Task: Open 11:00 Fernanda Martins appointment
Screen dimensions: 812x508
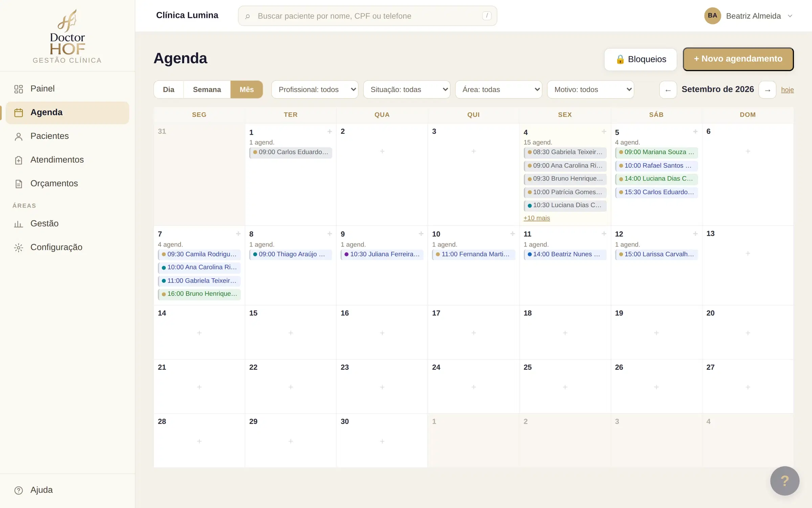Action: [473, 254]
